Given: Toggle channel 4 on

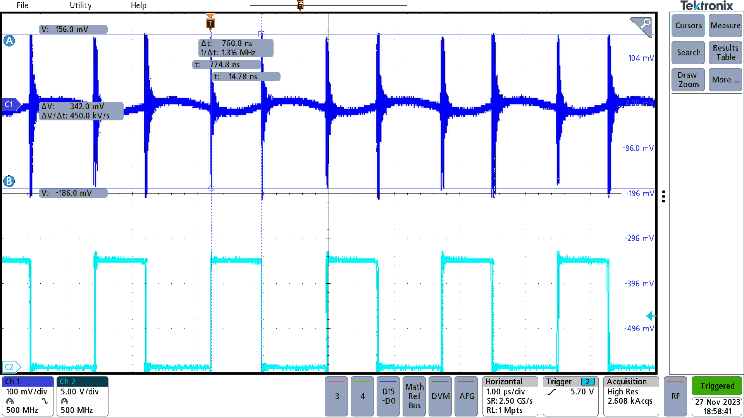Looking at the screenshot, I should (x=362, y=396).
